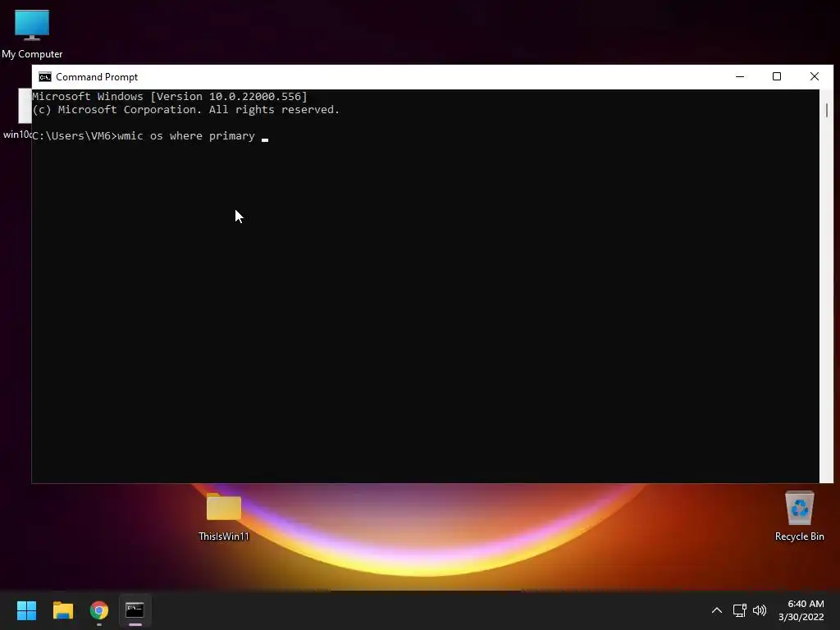Screen dimensions: 840x630
Task: Close the Command Prompt window
Action: [x=815, y=76]
